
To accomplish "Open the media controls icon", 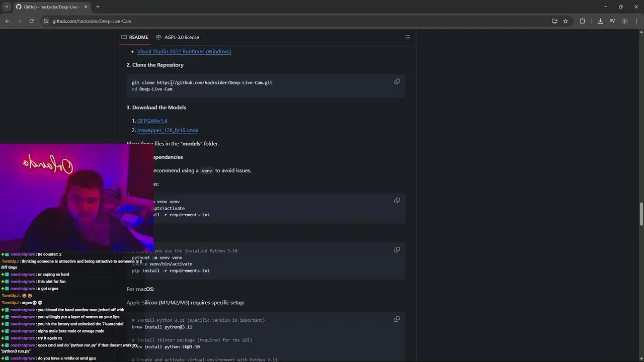I will click(x=612, y=21).
